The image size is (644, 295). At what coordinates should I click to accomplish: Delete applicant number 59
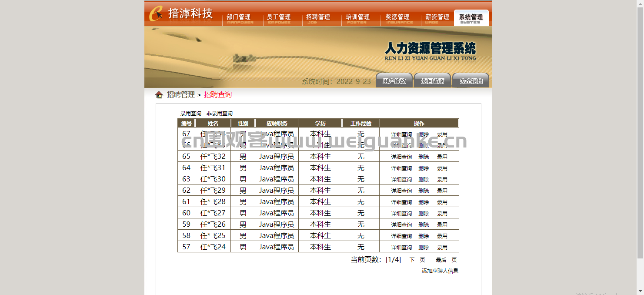point(424,225)
